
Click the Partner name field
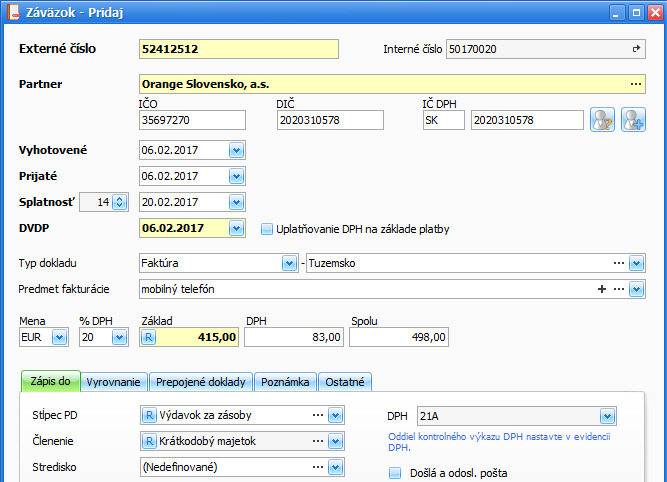392,84
